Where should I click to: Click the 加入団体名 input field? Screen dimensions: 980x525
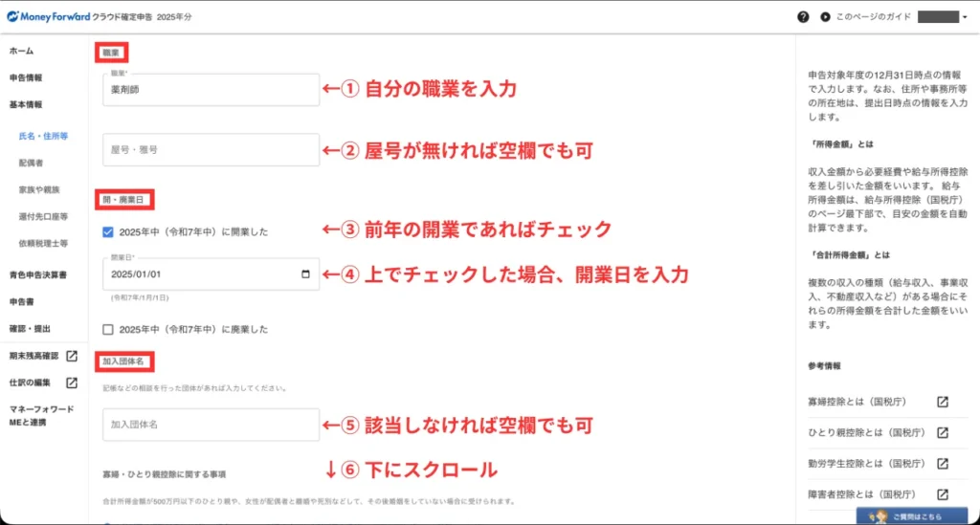coord(211,425)
